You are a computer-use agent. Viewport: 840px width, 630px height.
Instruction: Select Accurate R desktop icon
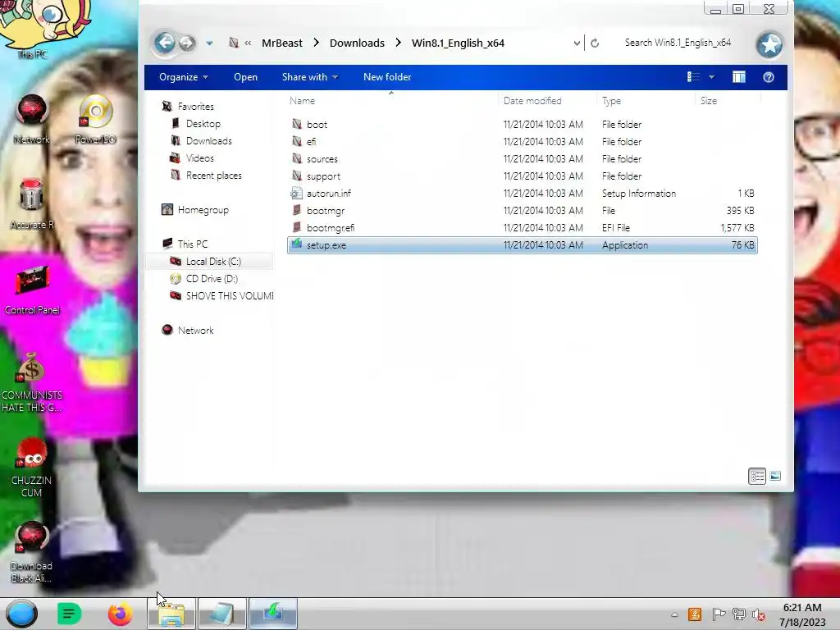[32, 204]
